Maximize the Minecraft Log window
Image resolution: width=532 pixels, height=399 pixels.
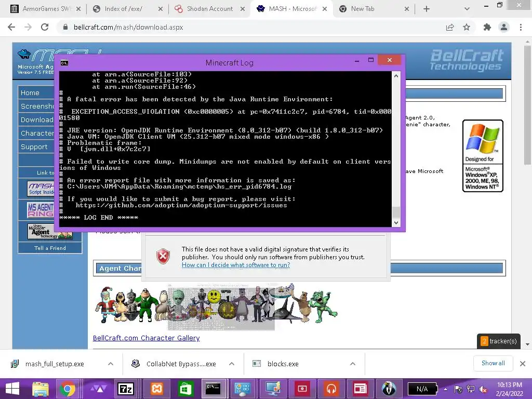click(x=371, y=60)
